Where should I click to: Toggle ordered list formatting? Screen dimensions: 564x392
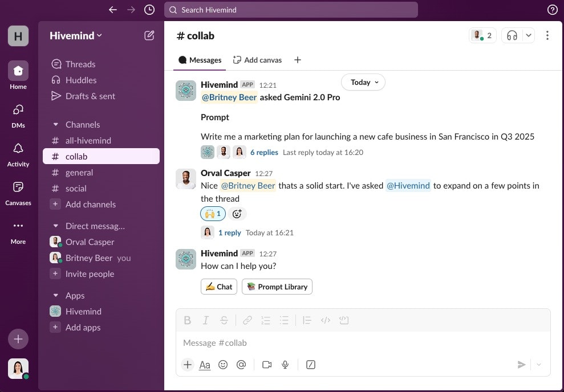pyautogui.click(x=265, y=320)
